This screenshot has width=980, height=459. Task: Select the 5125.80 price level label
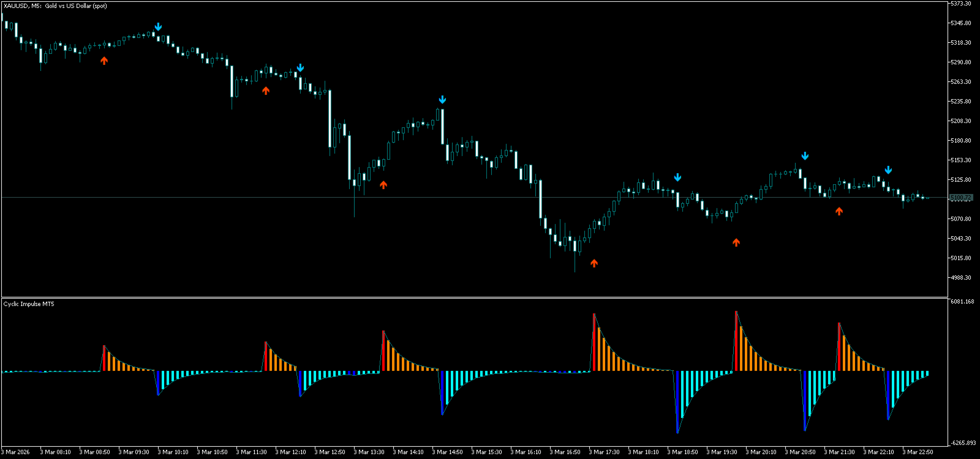tap(960, 180)
